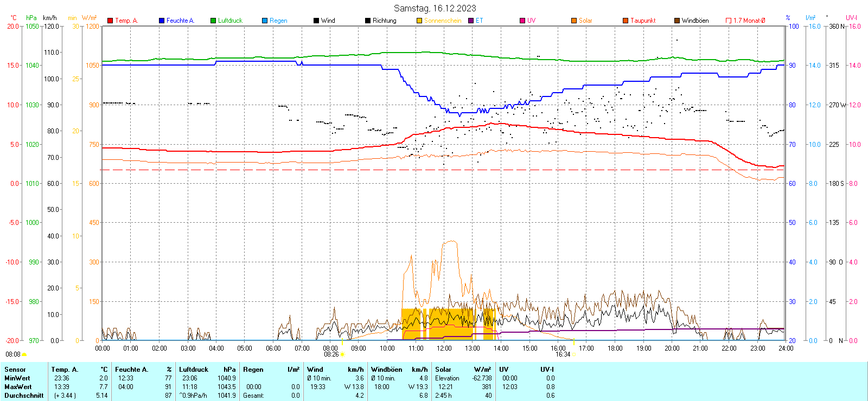The width and height of the screenshot is (868, 401).
Task: Click the MaxWert row label
Action: pos(18,387)
